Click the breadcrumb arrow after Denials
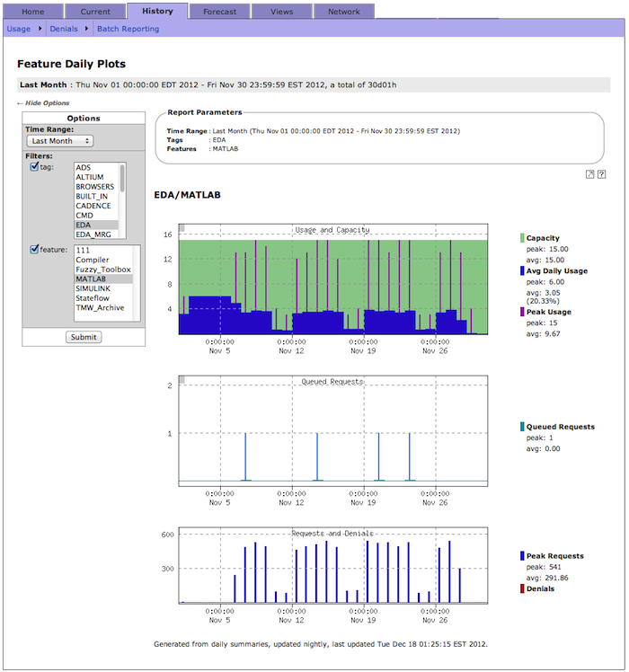The width and height of the screenshot is (629, 672). [x=87, y=29]
